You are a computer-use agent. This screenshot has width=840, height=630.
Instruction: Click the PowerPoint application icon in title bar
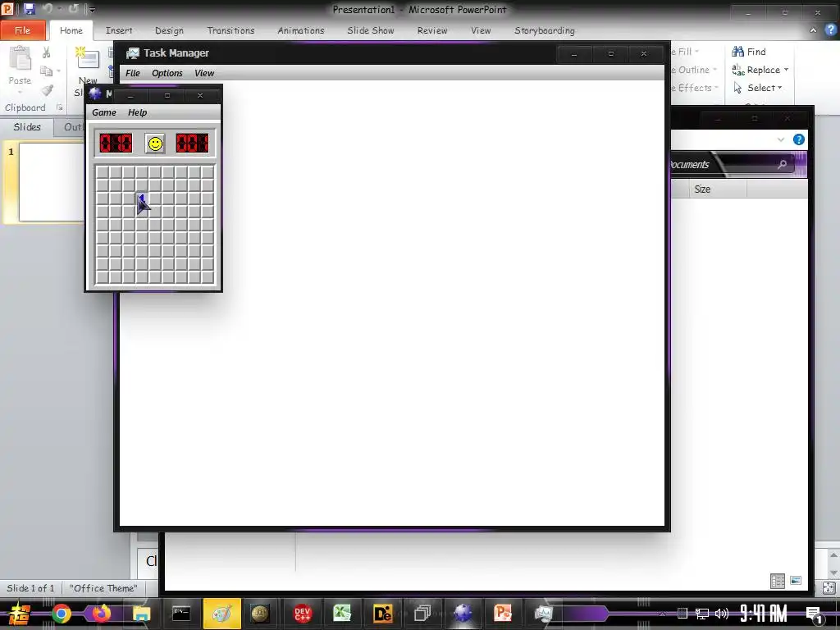click(7, 8)
